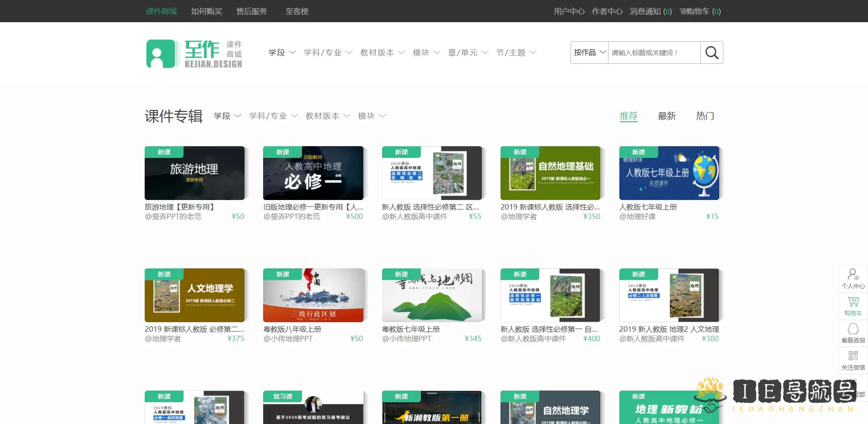868x424 pixels.
Task: Click the magnifying glass search icon
Action: coord(712,53)
